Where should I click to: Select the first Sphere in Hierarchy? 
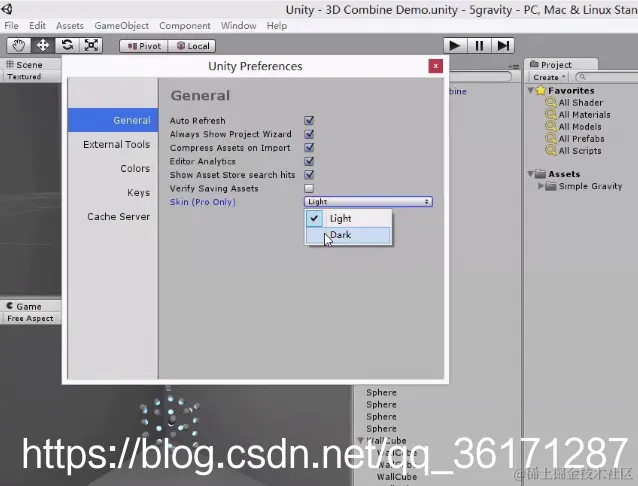pyautogui.click(x=381, y=392)
